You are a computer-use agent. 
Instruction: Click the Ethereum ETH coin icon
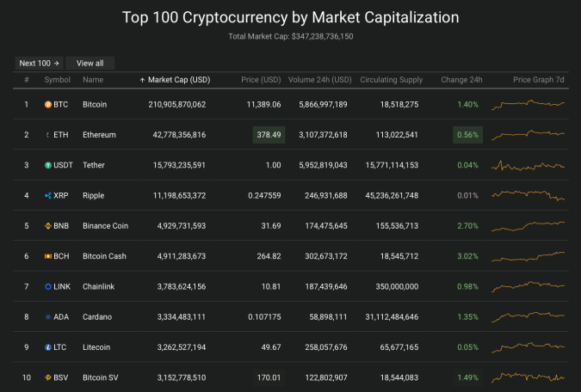[48, 135]
